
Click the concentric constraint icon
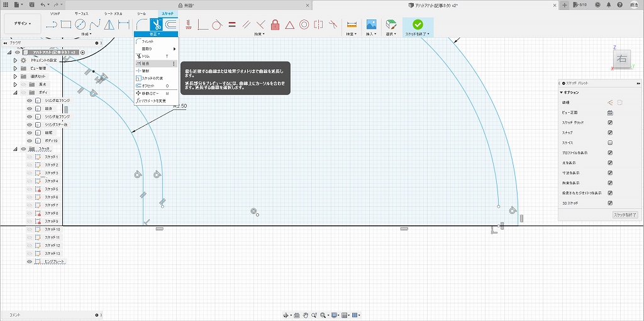click(304, 25)
